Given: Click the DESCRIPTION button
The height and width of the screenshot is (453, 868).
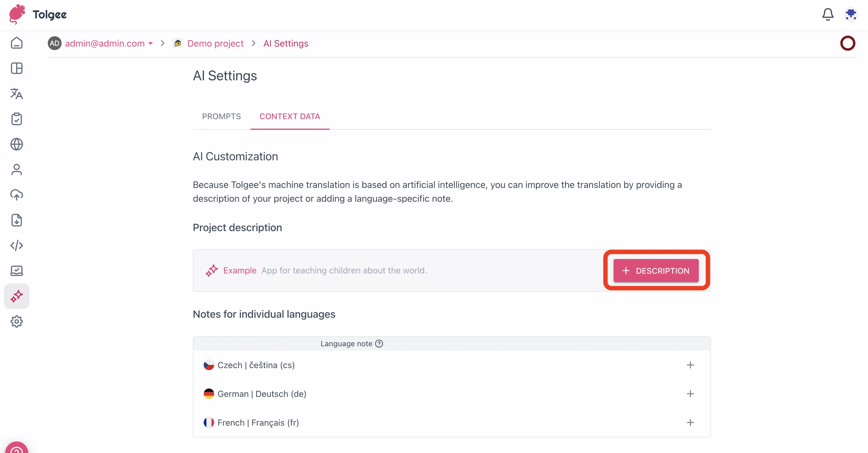Looking at the screenshot, I should tap(656, 270).
